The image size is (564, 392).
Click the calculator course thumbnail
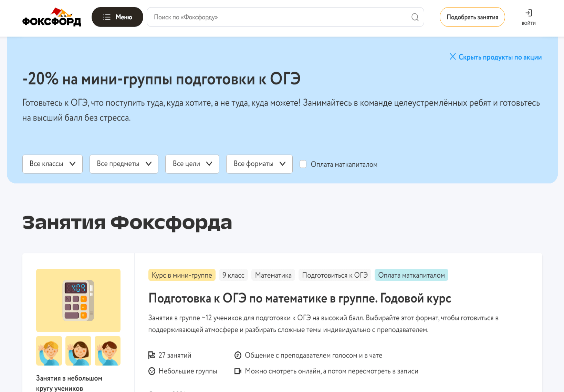pos(78,300)
